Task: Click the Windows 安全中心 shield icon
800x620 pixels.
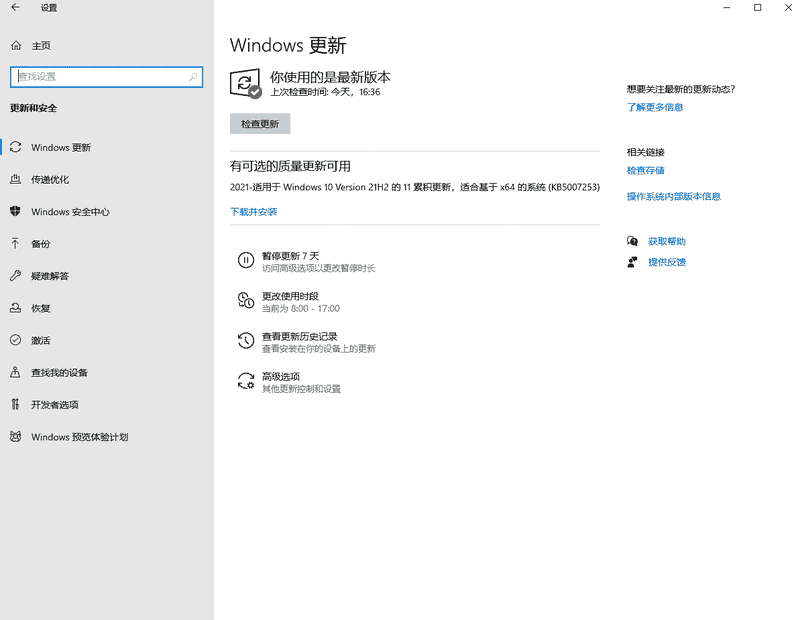Action: pyautogui.click(x=16, y=211)
